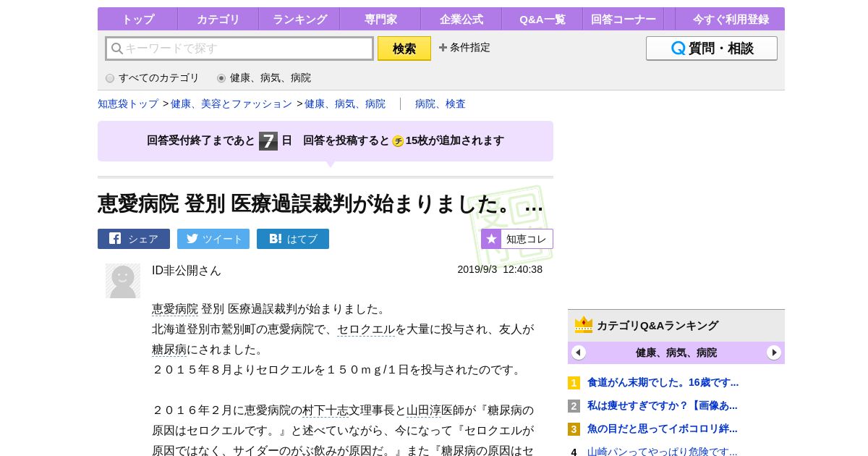Click the 糖尿病 keyword link

tap(169, 350)
